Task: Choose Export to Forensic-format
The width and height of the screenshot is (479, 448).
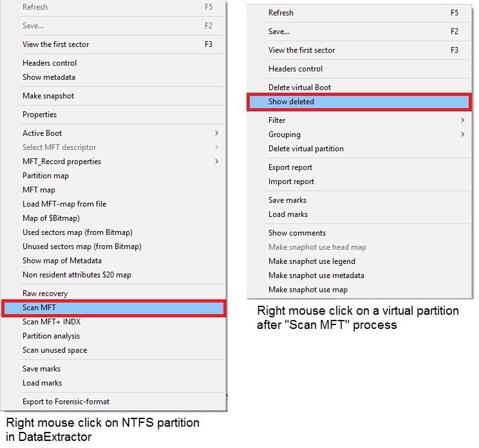Action: click(x=66, y=402)
